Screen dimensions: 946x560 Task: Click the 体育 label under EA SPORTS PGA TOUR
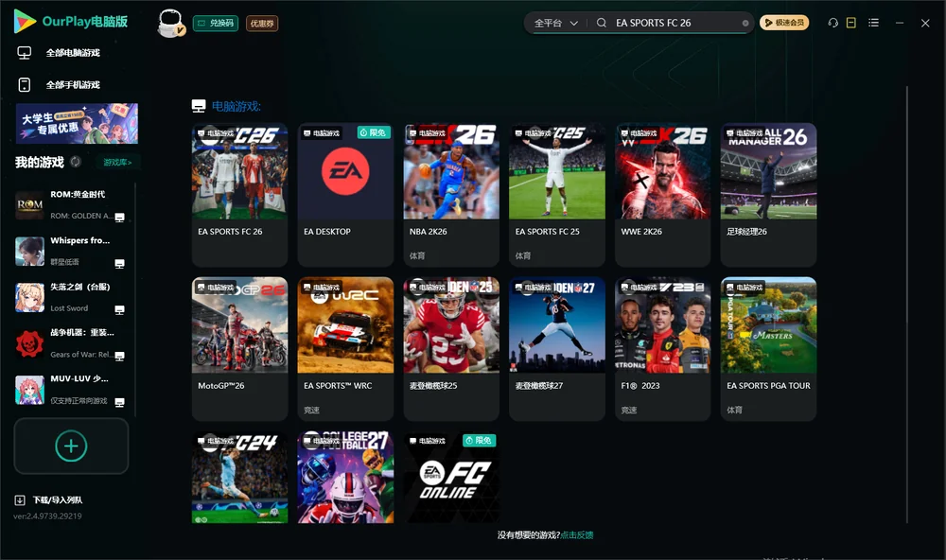point(734,410)
